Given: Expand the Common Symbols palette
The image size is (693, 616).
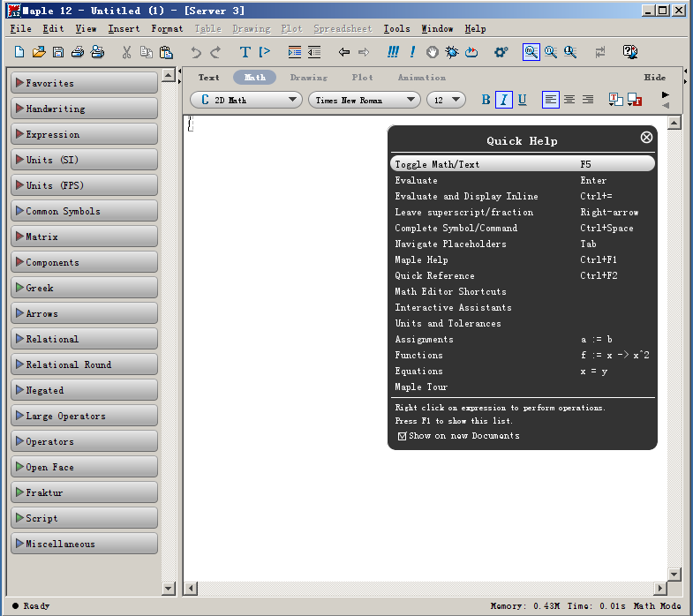Looking at the screenshot, I should tap(84, 211).
